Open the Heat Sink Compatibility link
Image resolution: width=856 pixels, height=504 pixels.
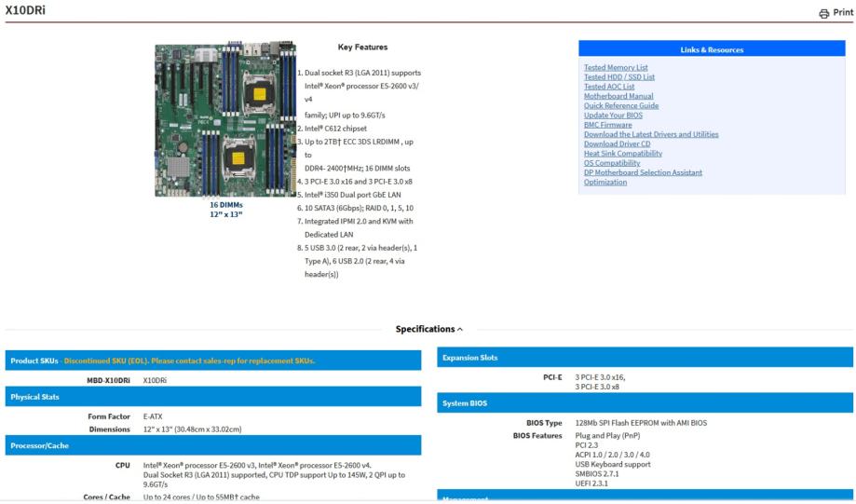click(x=623, y=154)
